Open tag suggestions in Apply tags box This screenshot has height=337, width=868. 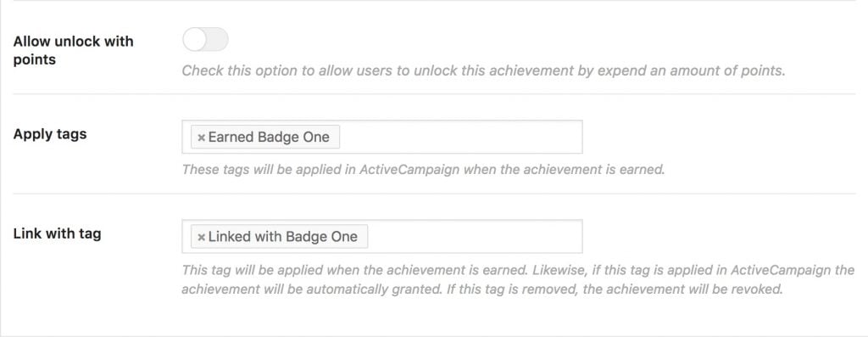coord(459,137)
